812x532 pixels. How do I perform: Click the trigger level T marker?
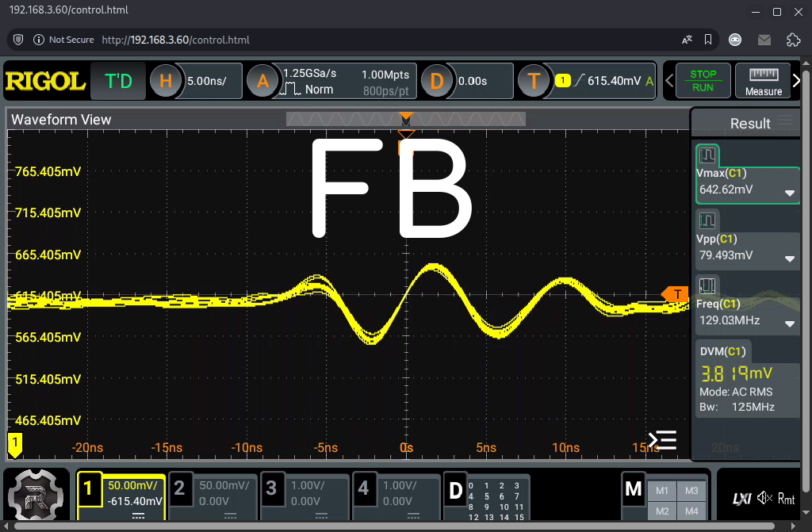[x=675, y=294]
